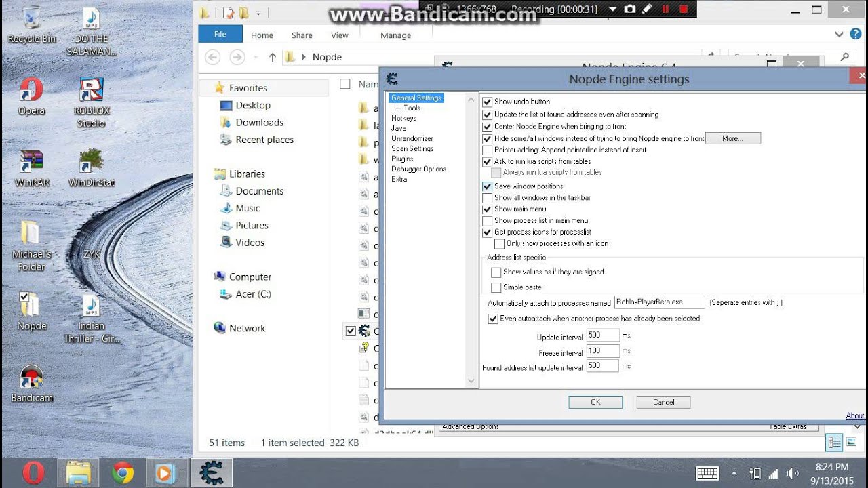
Task: Open Michael's Folder on the desktop
Action: (x=31, y=245)
